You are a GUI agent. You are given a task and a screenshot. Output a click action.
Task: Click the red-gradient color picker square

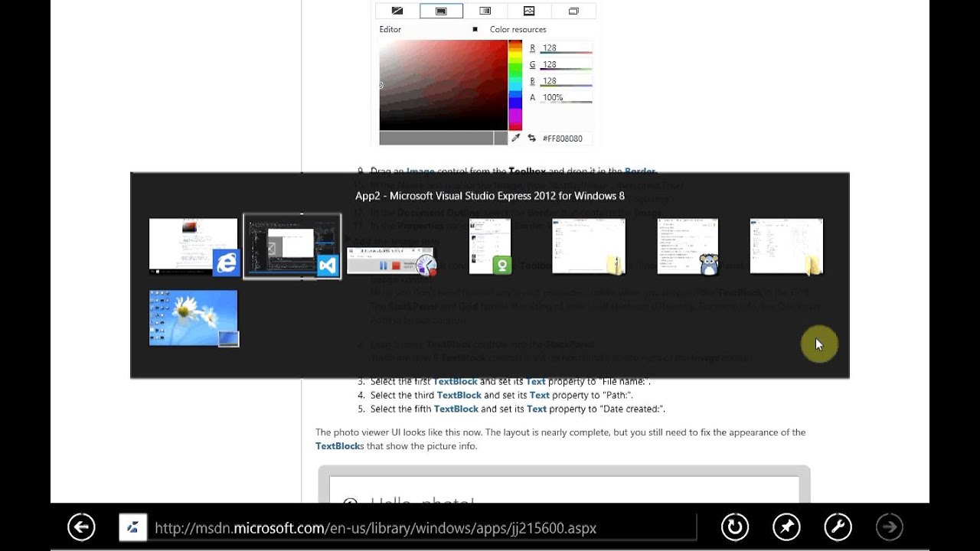click(x=443, y=85)
